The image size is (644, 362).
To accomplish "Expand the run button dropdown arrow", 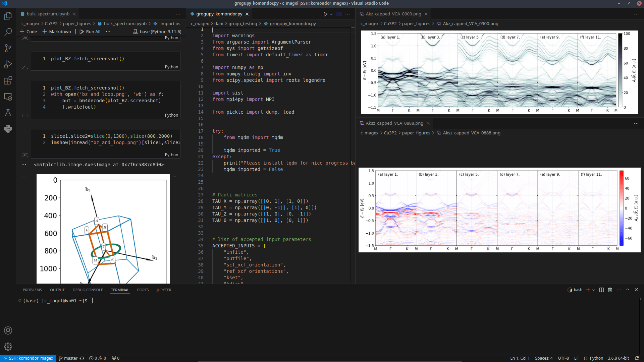I will tap(331, 14).
